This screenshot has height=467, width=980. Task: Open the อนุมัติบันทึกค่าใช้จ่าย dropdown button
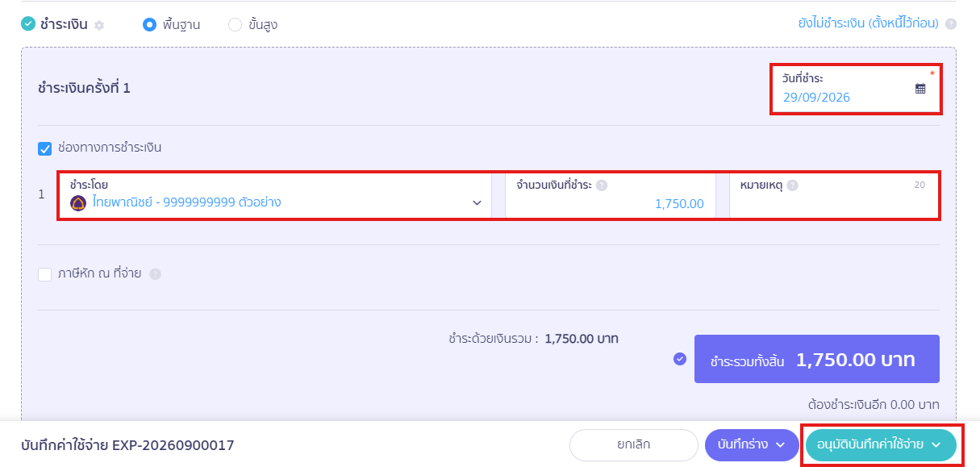(881, 444)
